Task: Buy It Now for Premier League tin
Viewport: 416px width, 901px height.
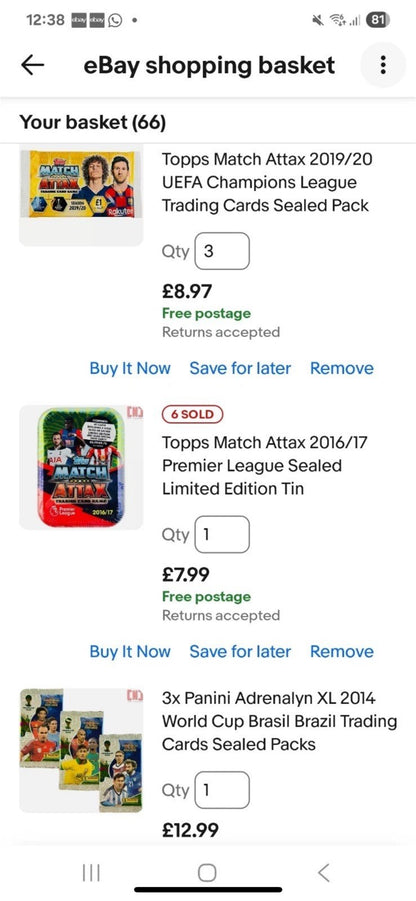Action: [x=130, y=652]
